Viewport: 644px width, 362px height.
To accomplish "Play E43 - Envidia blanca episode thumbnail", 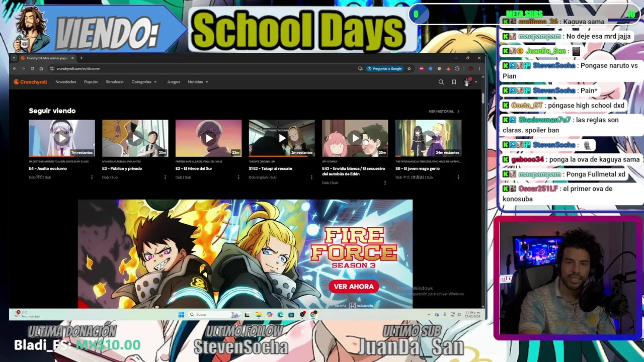I will point(355,138).
